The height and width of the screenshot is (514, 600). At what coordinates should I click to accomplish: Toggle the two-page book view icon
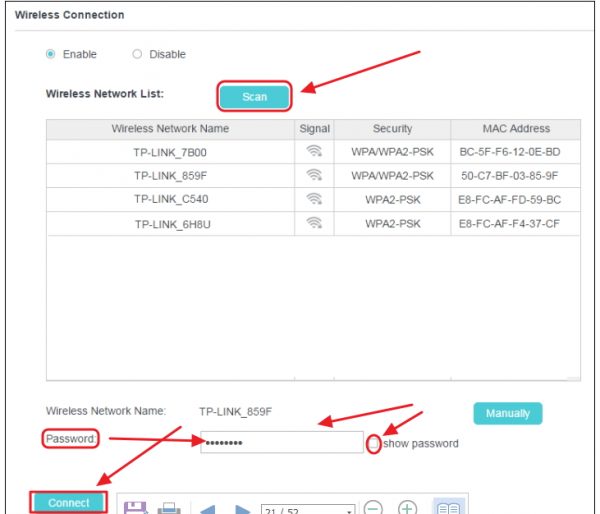(448, 507)
